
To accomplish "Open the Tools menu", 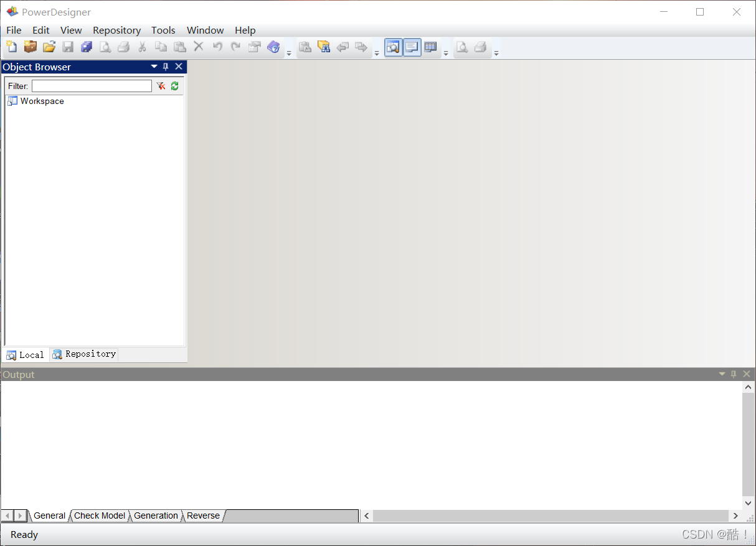I will click(x=163, y=30).
